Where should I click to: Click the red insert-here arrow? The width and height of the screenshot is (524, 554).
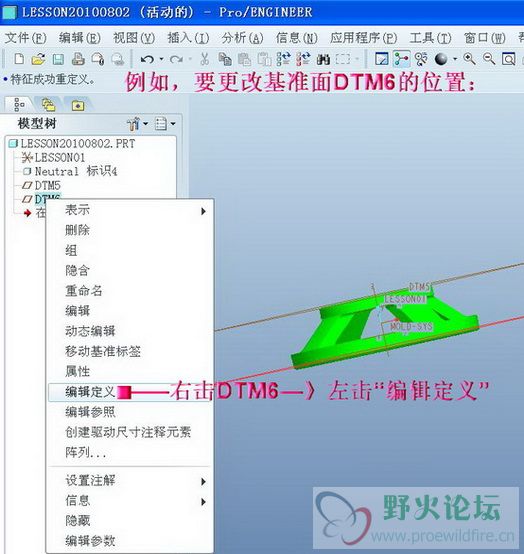pyautogui.click(x=27, y=213)
